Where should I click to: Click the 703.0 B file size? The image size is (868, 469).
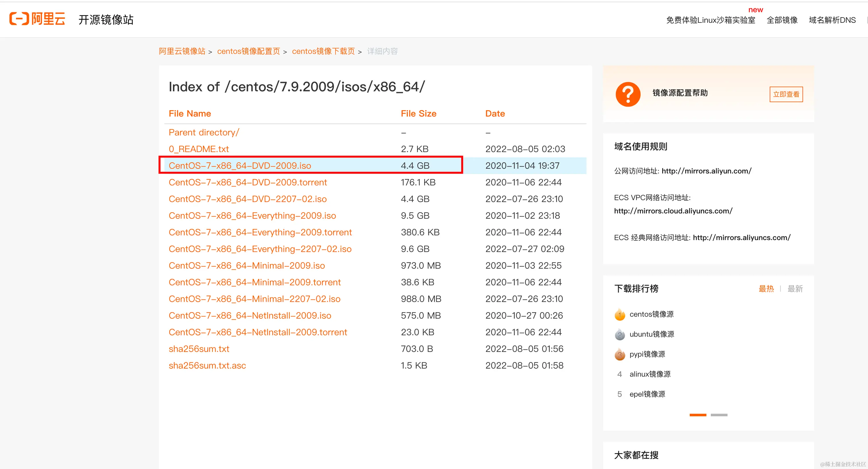click(417, 349)
